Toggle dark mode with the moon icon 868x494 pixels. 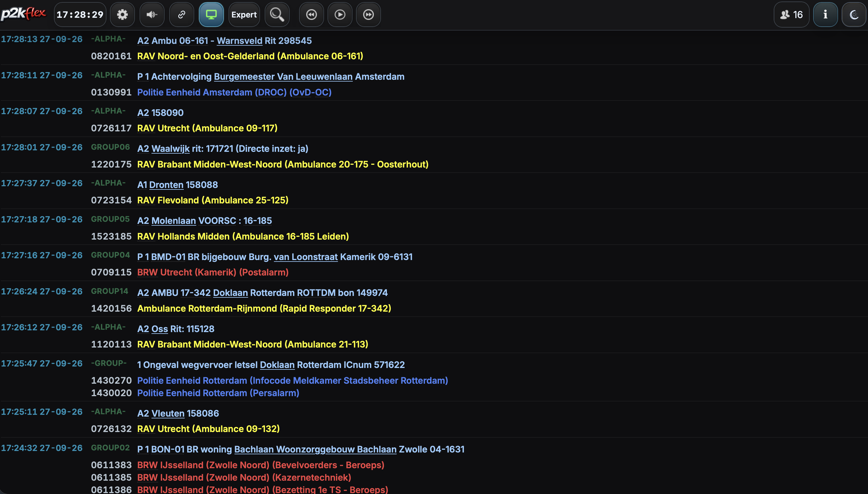pyautogui.click(x=854, y=15)
